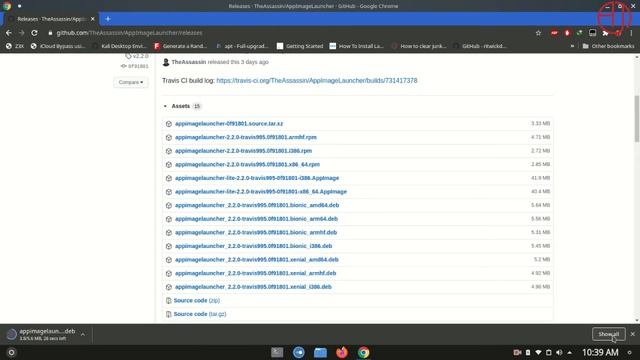Reload the GitHub releases page
Image resolution: width=640 pixels, height=360 pixels.
click(35, 33)
